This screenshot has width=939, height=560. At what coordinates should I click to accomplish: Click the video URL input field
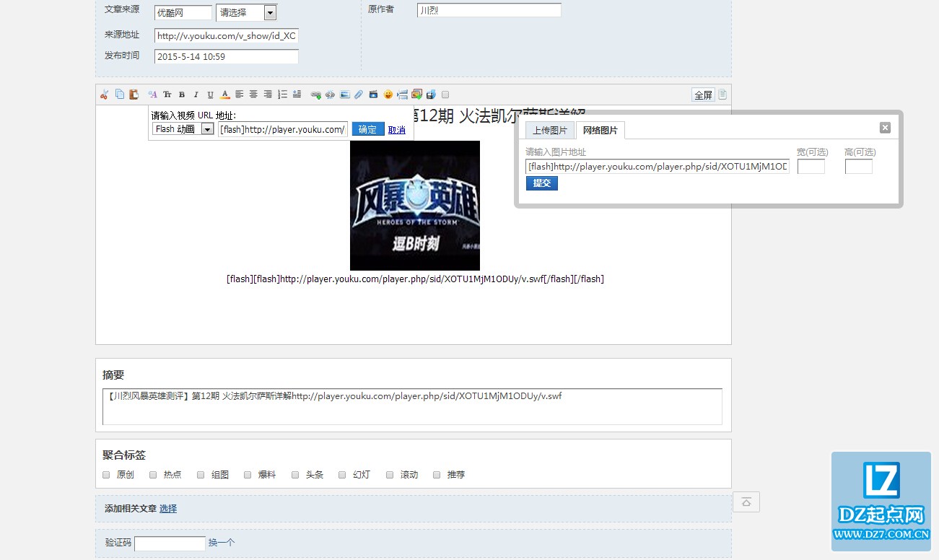coord(283,129)
